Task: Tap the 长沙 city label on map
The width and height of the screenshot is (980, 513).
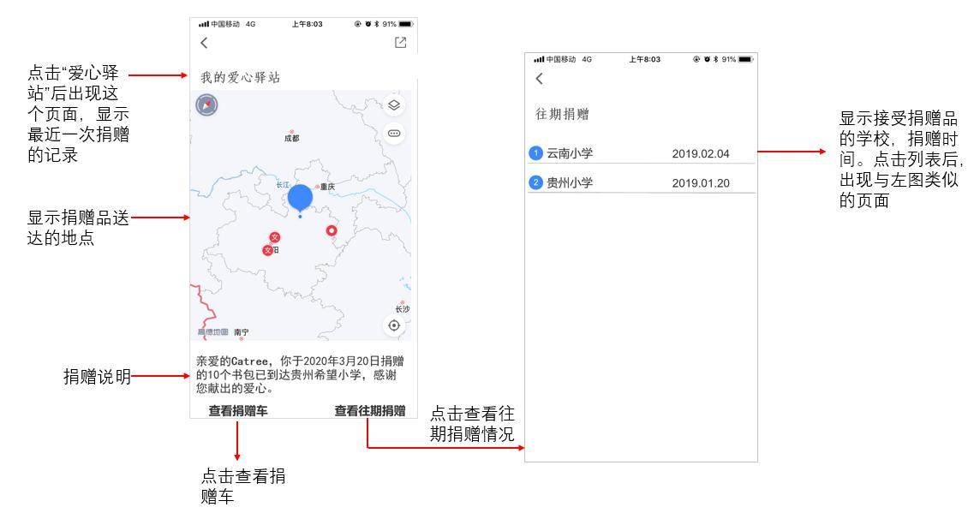Action: (403, 308)
